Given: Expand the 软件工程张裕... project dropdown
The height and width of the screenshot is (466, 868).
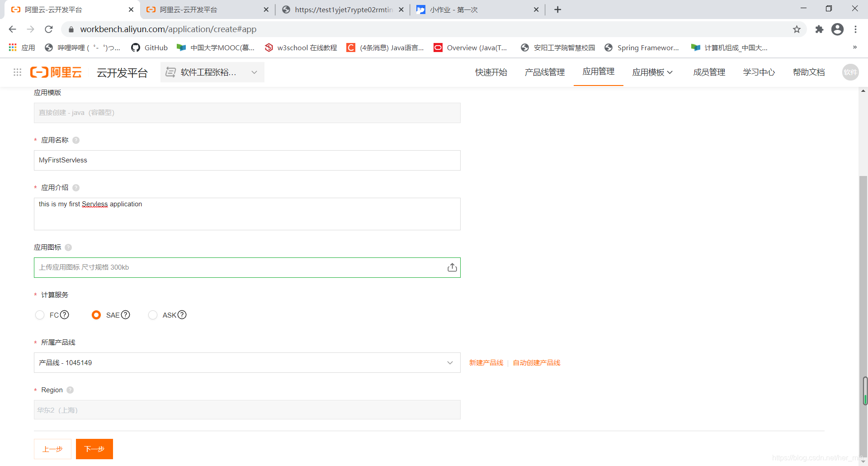Looking at the screenshot, I should point(212,72).
